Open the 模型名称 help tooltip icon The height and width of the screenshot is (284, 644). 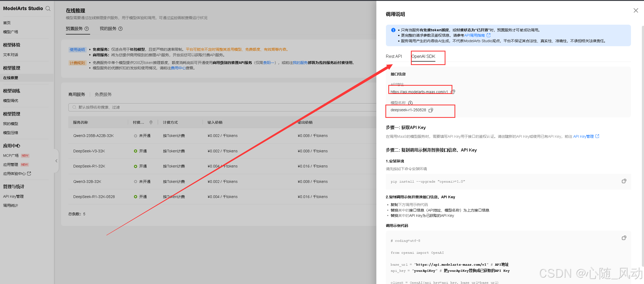[x=410, y=103]
